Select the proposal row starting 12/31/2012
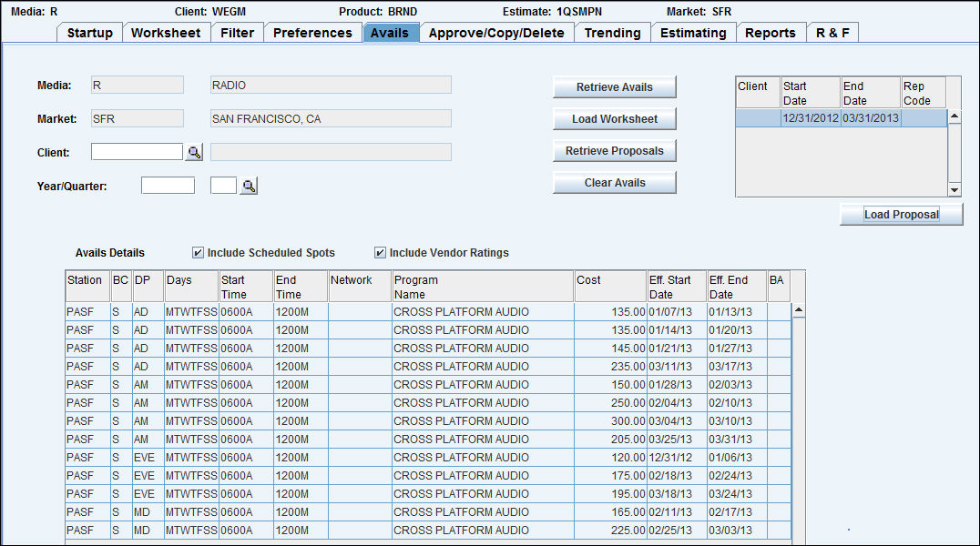980x546 pixels. pos(842,118)
